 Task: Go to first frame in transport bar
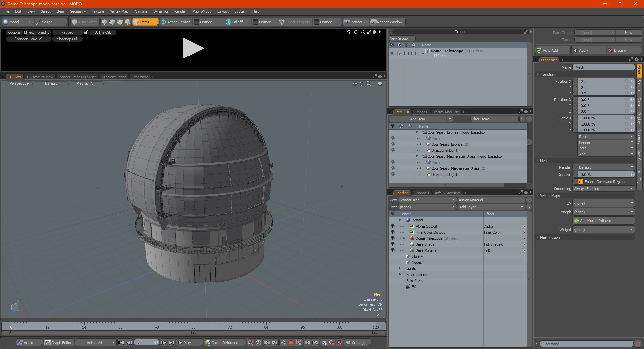coord(121,343)
